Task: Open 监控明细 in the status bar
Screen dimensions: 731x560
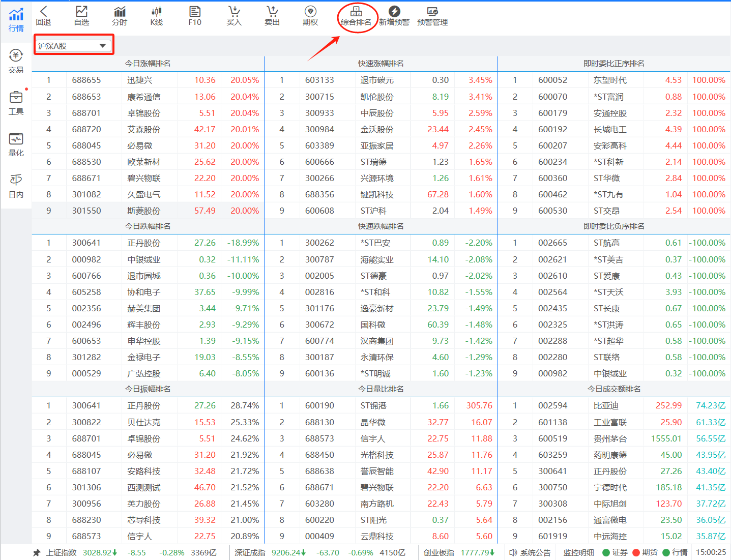Action: [578, 552]
